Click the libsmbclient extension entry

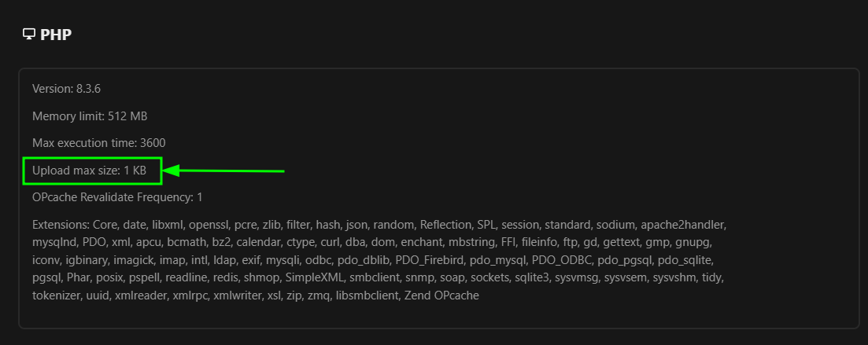point(366,295)
